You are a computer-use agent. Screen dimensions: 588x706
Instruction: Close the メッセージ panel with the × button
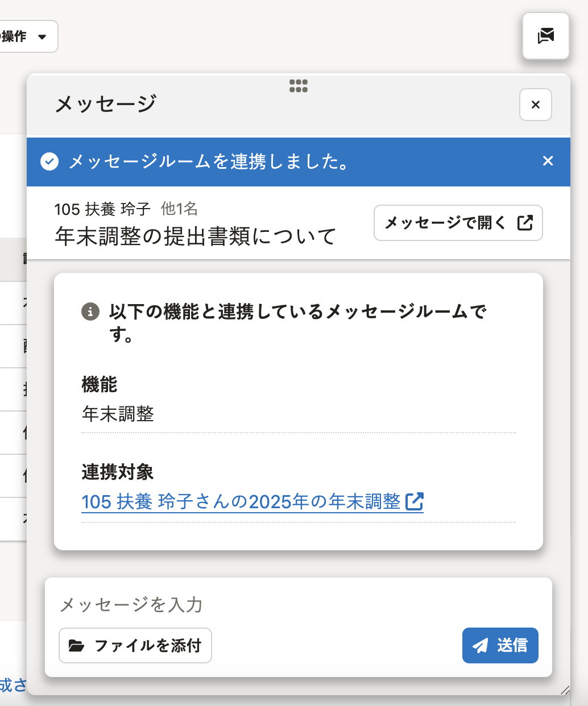click(x=535, y=105)
